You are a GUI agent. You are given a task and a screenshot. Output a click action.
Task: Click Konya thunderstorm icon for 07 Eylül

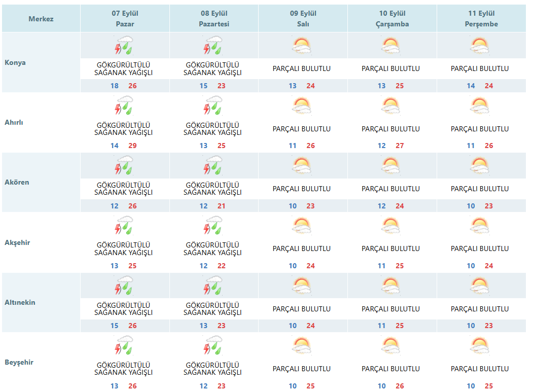tap(124, 46)
